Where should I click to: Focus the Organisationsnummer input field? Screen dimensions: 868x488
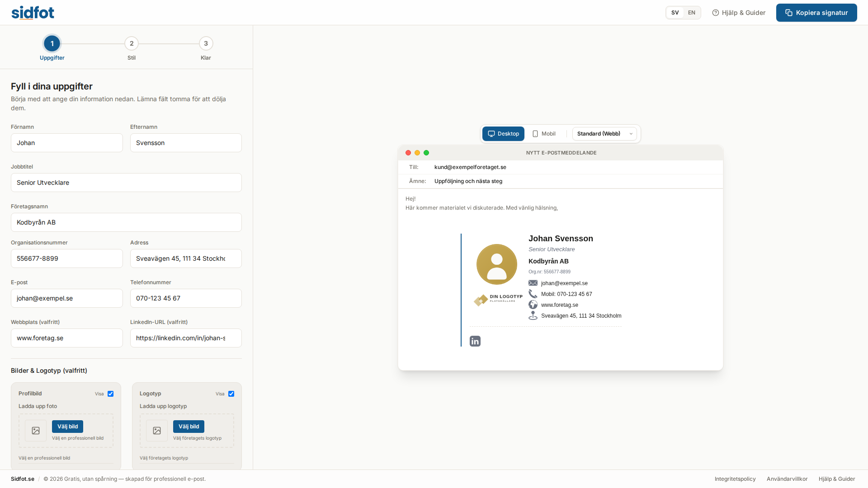point(67,258)
